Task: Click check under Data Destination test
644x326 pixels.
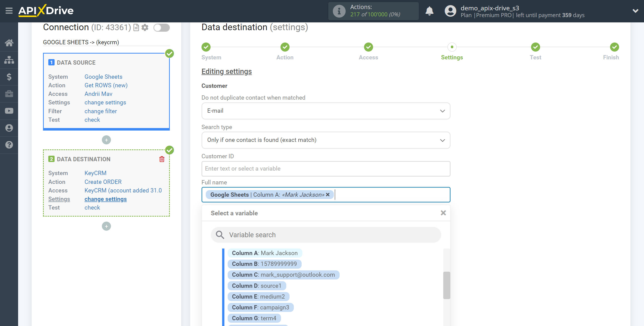Action: point(92,208)
